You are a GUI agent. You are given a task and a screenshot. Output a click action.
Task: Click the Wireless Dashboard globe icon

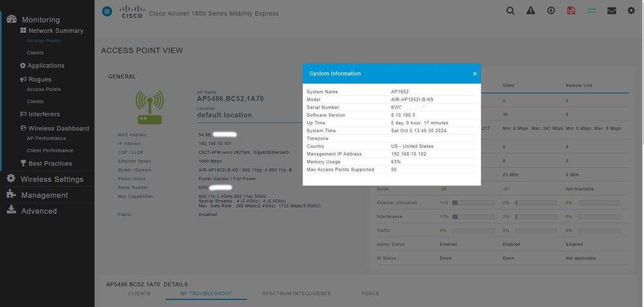pos(23,128)
